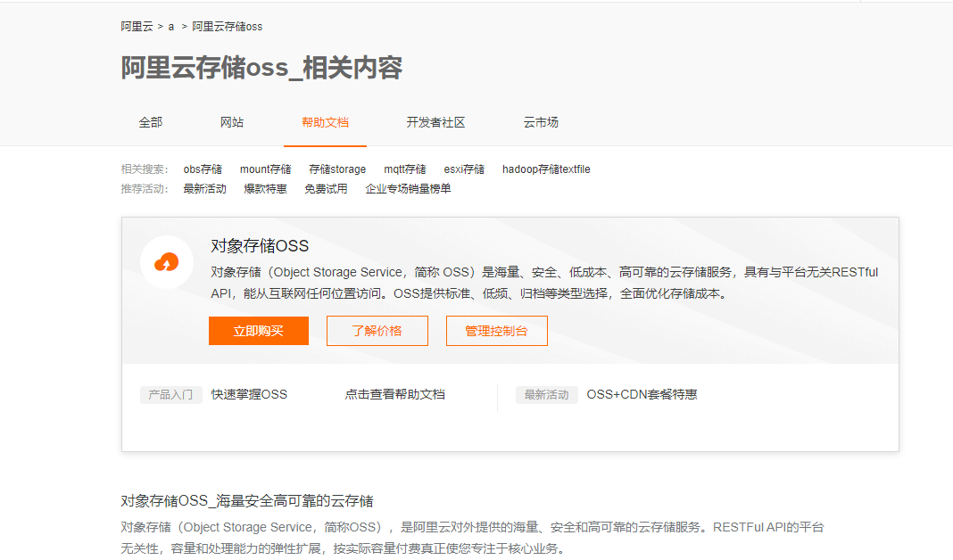Open related search hadoop存储textfile
The width and height of the screenshot is (953, 560).
[546, 169]
